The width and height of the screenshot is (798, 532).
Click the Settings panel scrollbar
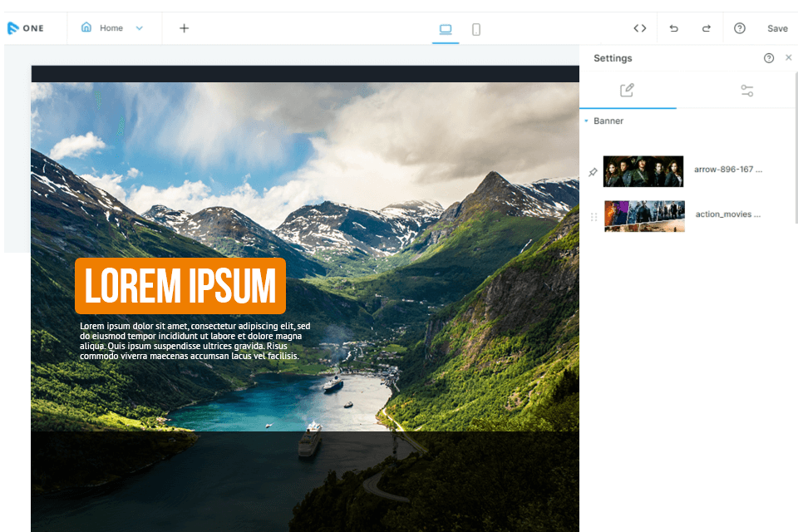tap(796, 148)
